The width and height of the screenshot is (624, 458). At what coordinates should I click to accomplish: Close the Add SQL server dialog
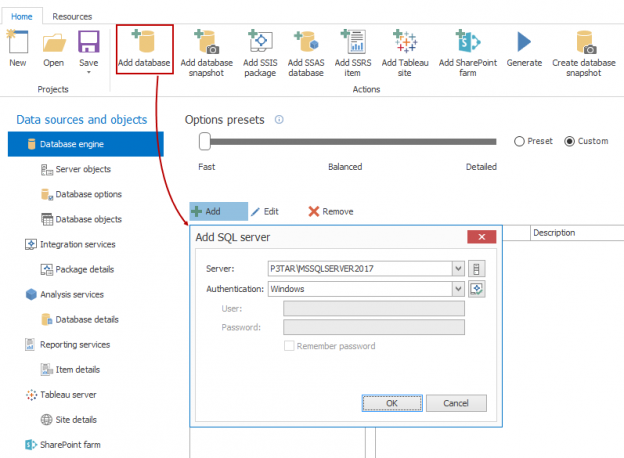(482, 237)
